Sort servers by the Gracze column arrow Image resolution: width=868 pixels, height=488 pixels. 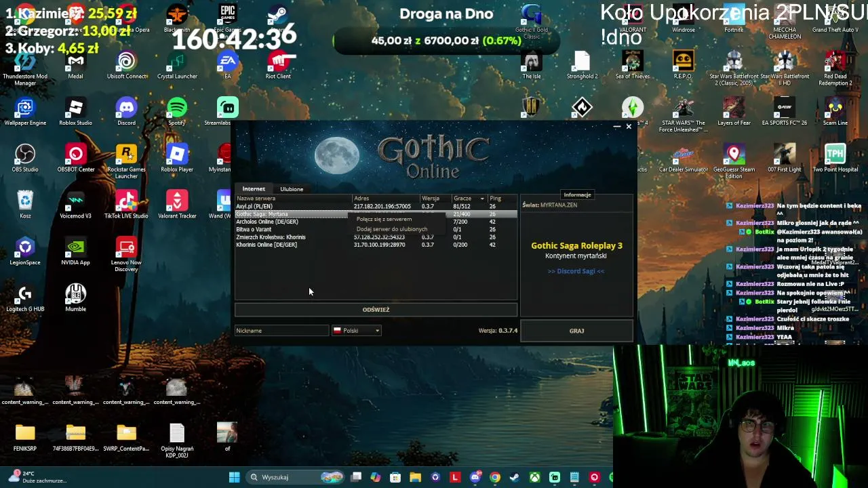[482, 199]
